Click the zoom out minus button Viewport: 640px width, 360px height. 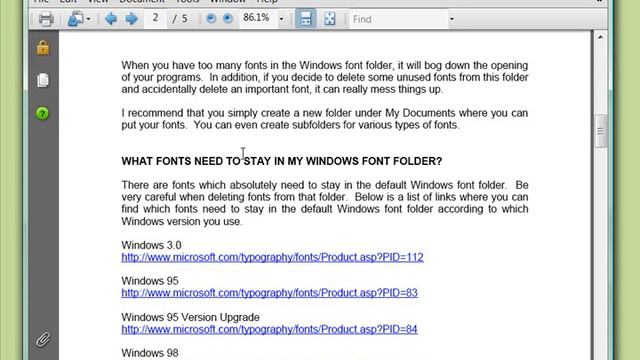[x=211, y=18]
